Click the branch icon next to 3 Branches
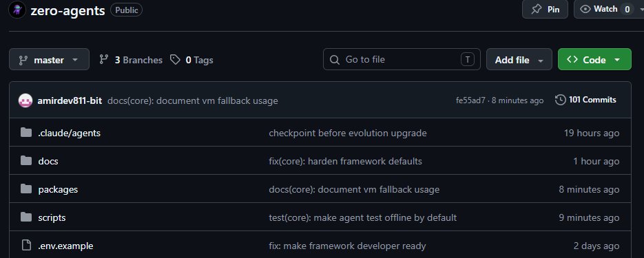644x258 pixels. 104,60
